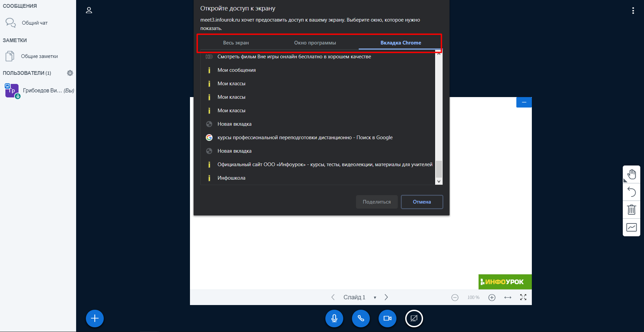Viewport: 644px width, 332px height.
Task: Toggle the user list icon
Action: [x=89, y=10]
